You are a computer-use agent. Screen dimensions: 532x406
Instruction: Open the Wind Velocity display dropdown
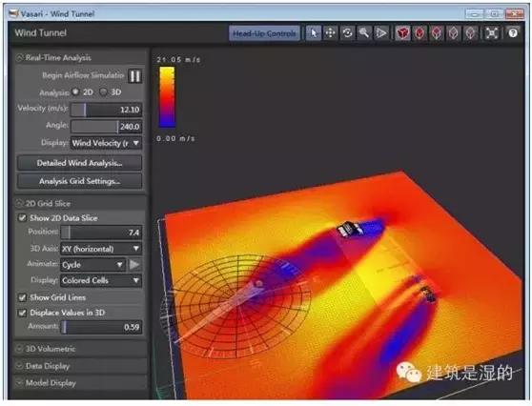click(x=106, y=143)
